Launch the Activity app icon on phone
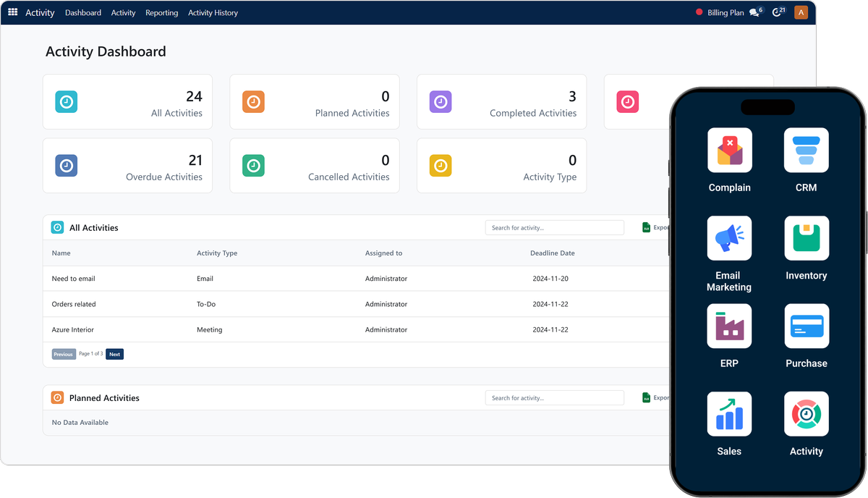 tap(806, 414)
